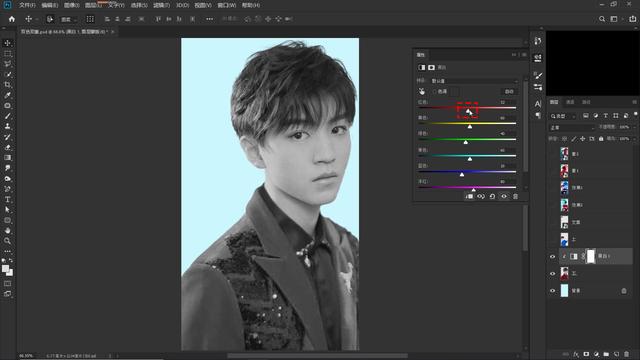Enable the Tint checkbox in Properties panel
This screenshot has height=360, width=640.
(x=435, y=91)
